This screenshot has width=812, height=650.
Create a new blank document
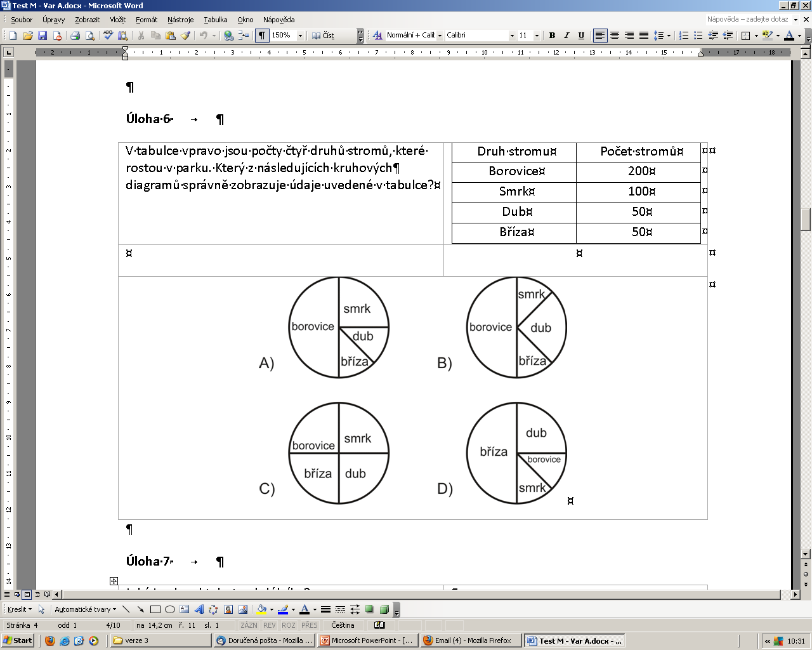pos(13,36)
